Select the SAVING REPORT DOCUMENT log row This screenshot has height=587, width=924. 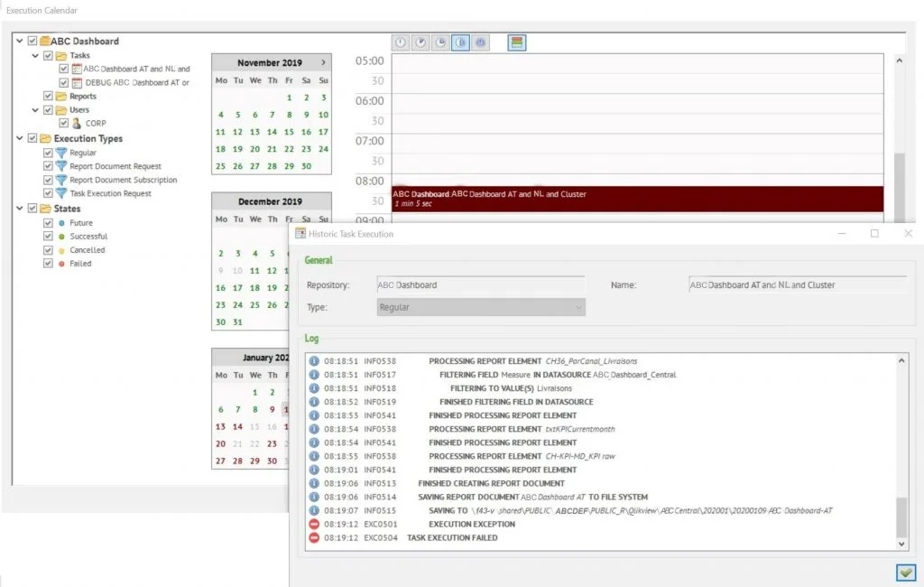pos(600,497)
